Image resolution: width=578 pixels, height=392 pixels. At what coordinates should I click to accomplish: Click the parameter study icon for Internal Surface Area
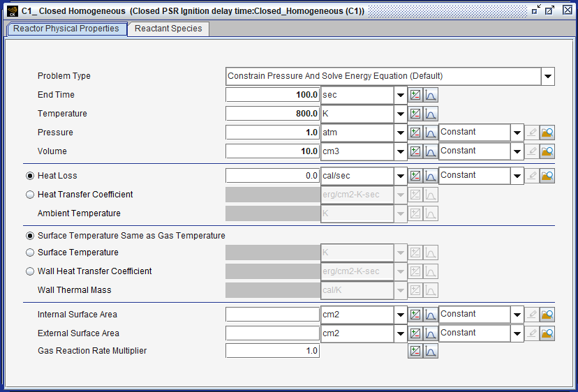(415, 315)
